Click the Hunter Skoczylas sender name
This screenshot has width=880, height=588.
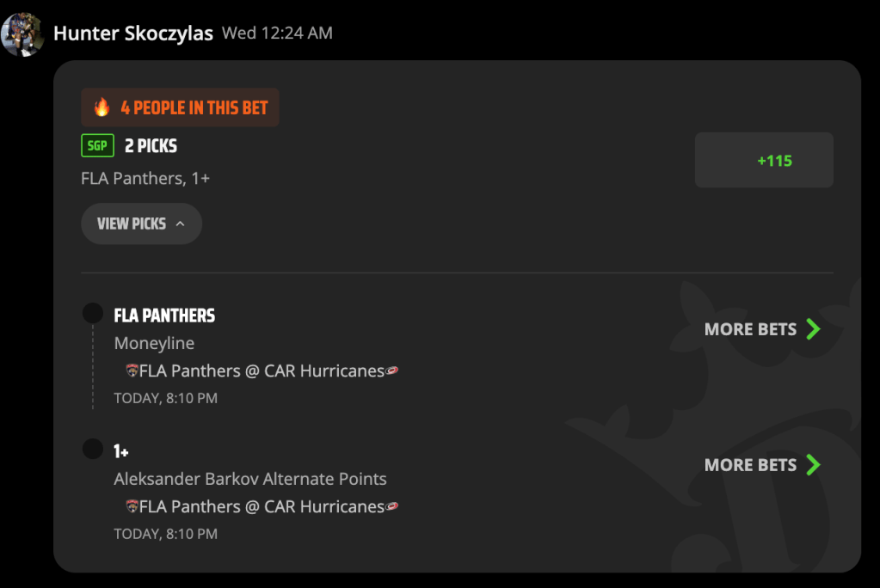pos(133,34)
